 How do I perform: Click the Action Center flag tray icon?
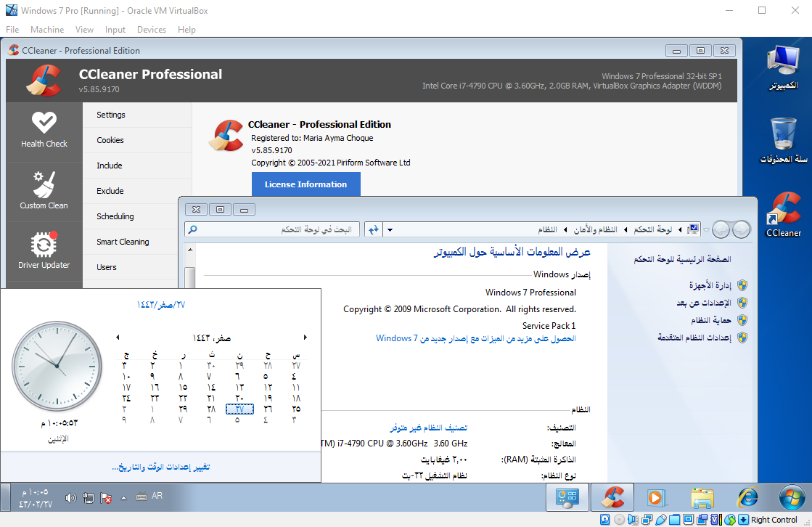pos(106,498)
